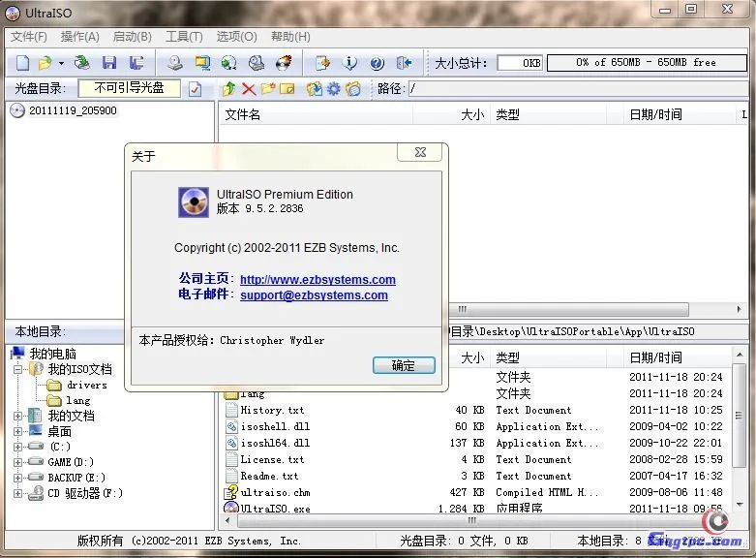
Task: Click the New Folder icon in image toolbar
Action: (x=268, y=89)
